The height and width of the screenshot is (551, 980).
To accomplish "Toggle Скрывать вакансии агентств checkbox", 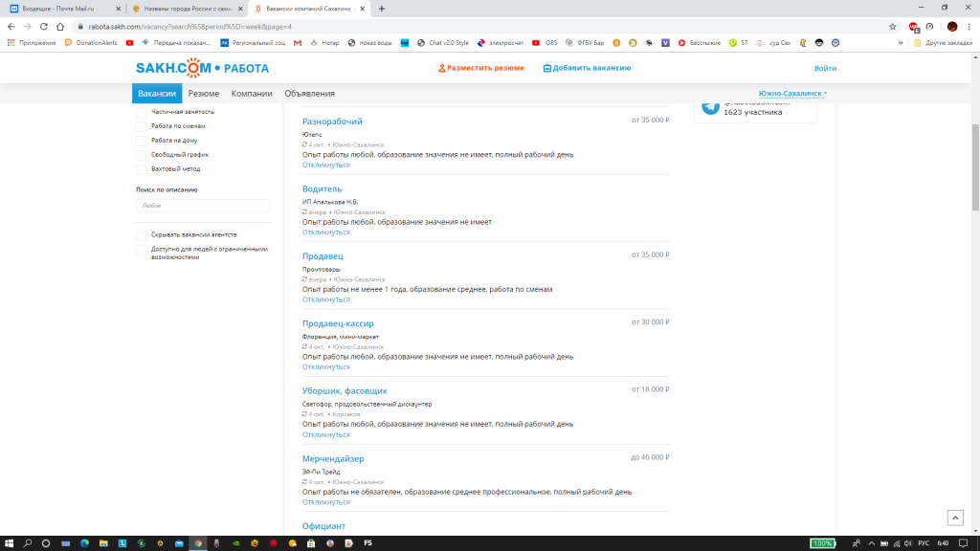I will pos(141,234).
